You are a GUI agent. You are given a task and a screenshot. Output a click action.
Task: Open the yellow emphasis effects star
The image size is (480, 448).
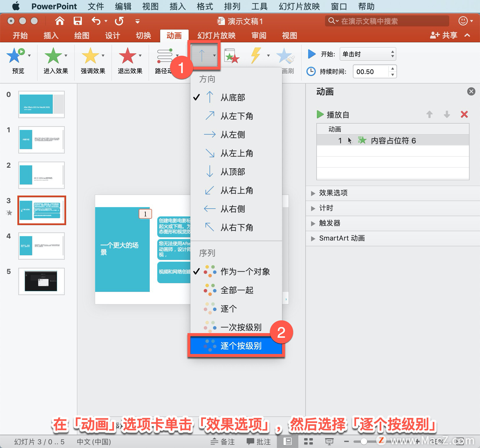90,55
